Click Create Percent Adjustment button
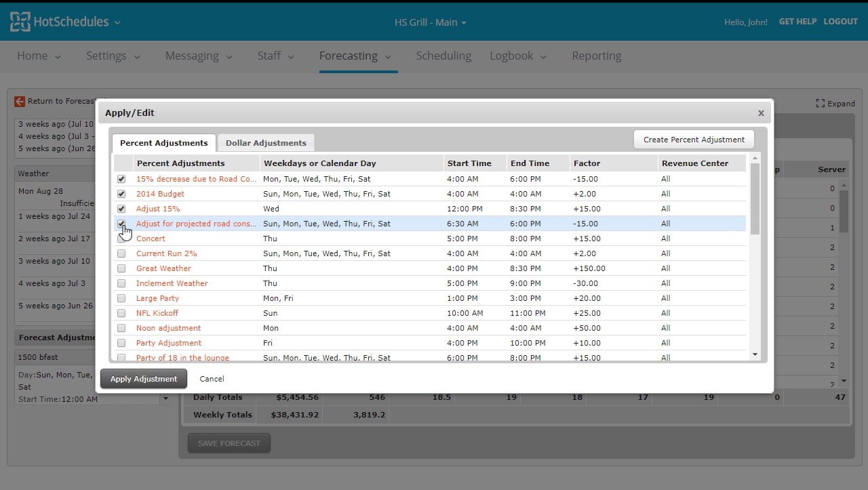 point(694,140)
